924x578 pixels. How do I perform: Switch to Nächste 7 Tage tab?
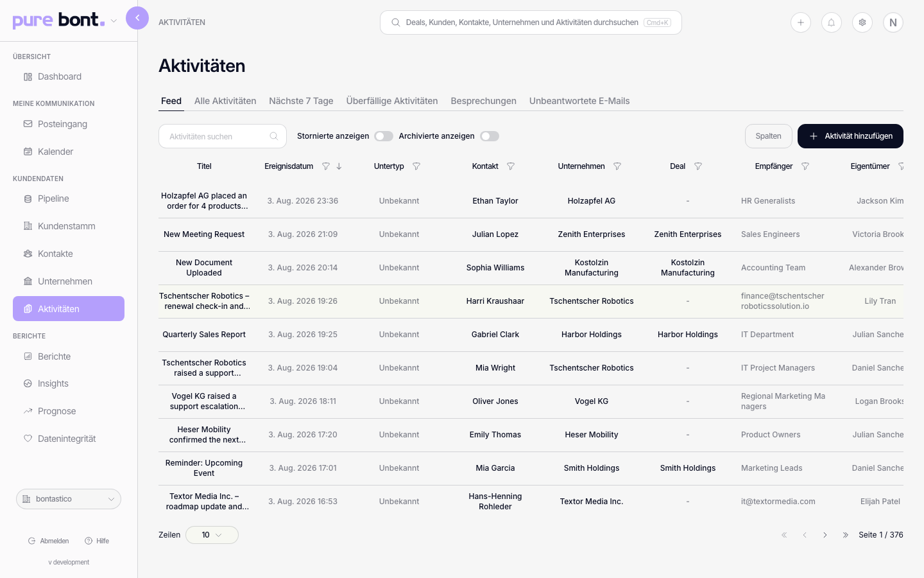301,101
